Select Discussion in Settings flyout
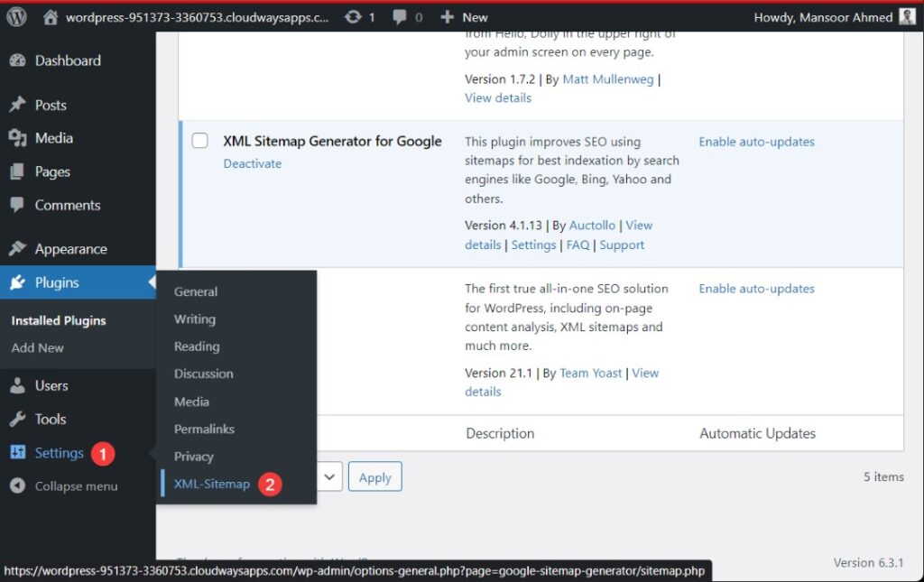This screenshot has height=582, width=924. [203, 374]
